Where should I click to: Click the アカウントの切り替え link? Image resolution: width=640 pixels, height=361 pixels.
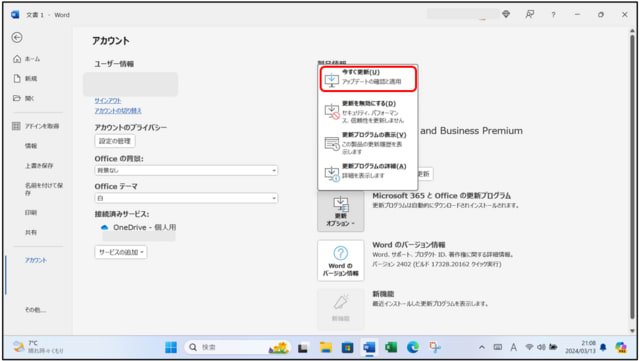(118, 111)
